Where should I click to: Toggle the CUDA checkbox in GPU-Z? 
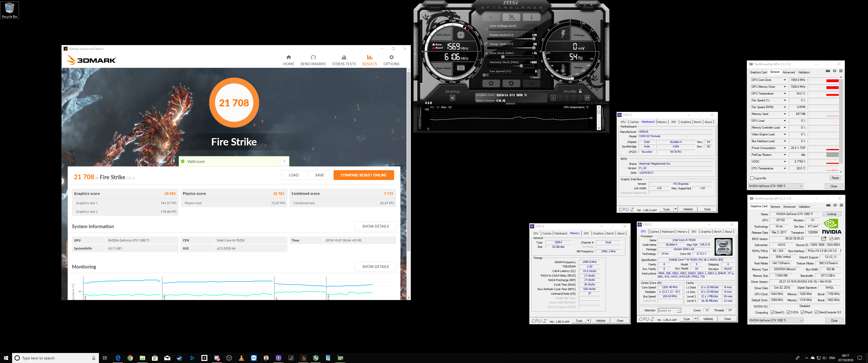pyautogui.click(x=788, y=312)
